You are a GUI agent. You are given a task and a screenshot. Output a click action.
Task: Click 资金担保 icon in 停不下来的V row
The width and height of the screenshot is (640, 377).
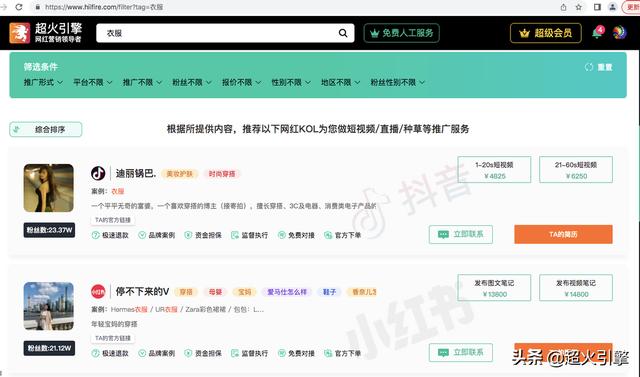coord(188,353)
